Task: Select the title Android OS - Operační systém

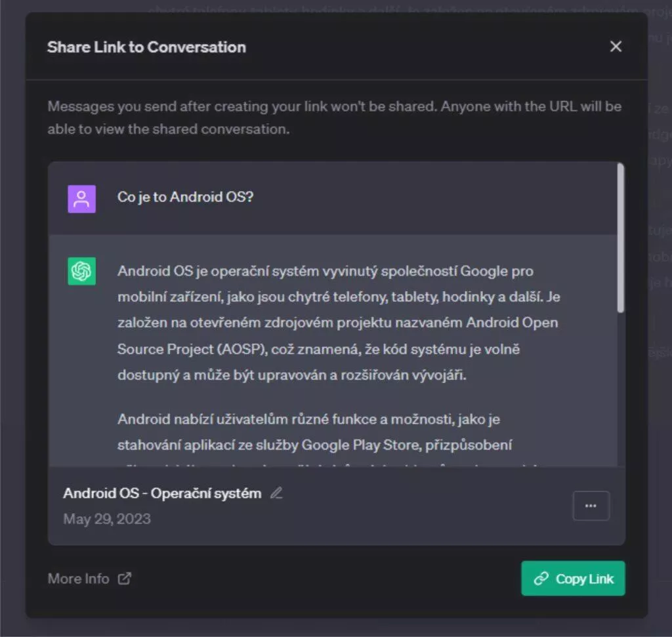Action: [162, 493]
